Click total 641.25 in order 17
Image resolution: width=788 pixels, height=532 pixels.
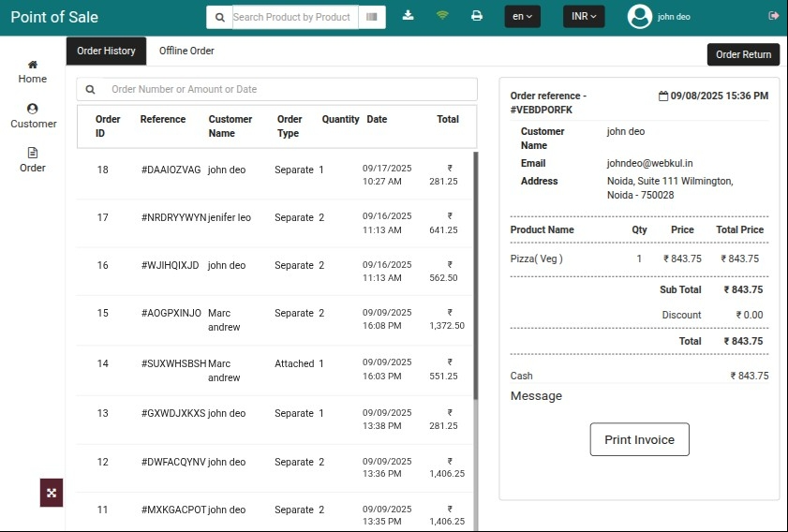tap(443, 223)
